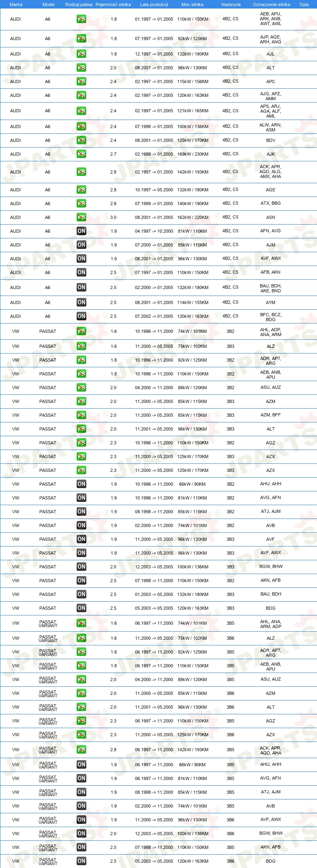The image size is (317, 868).
Task: Select the petrol icon in the APC row
Action: [81, 81]
